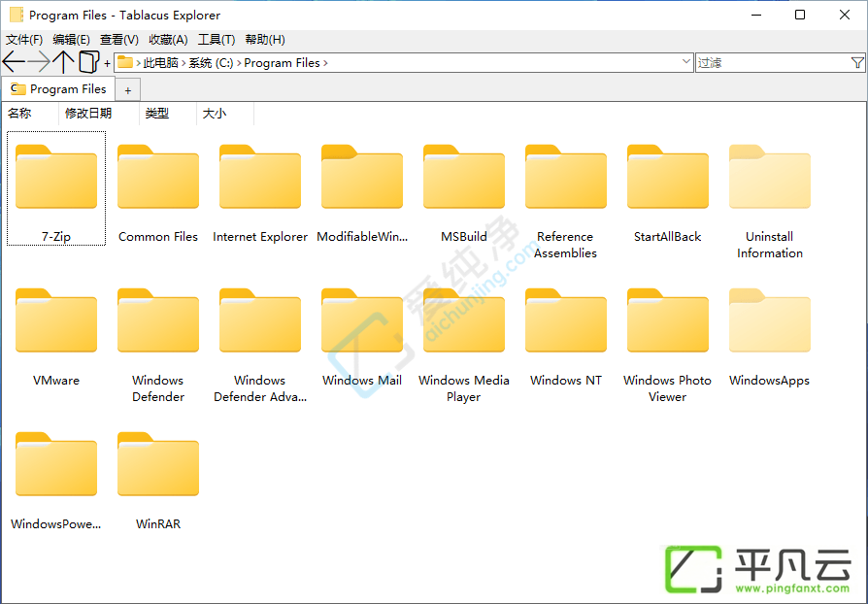Click 系统 (C:) in the address path
This screenshot has width=868, height=604.
coord(211,63)
